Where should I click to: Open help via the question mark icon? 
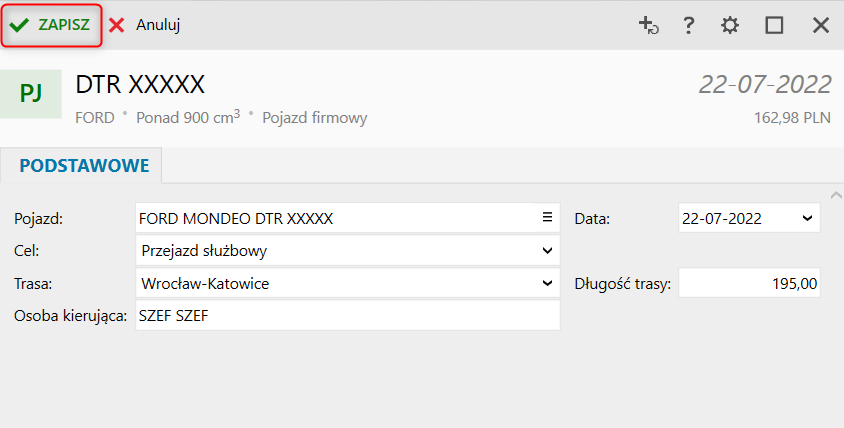[x=689, y=25]
